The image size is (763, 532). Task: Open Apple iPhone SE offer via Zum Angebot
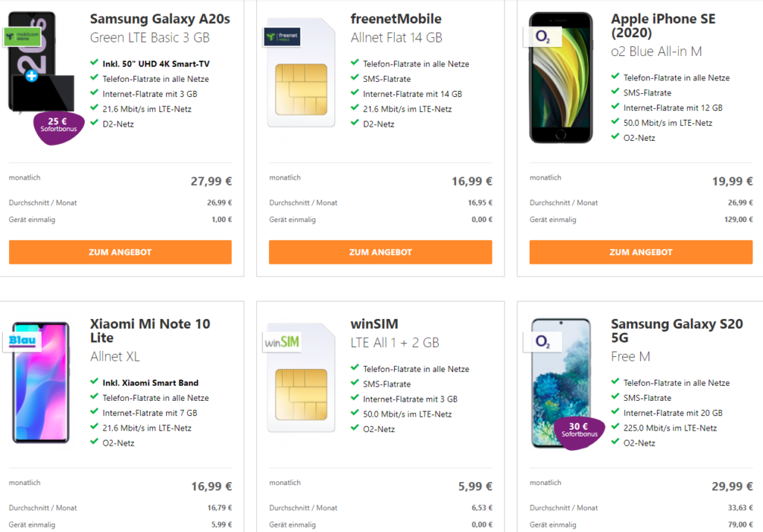[x=641, y=252]
